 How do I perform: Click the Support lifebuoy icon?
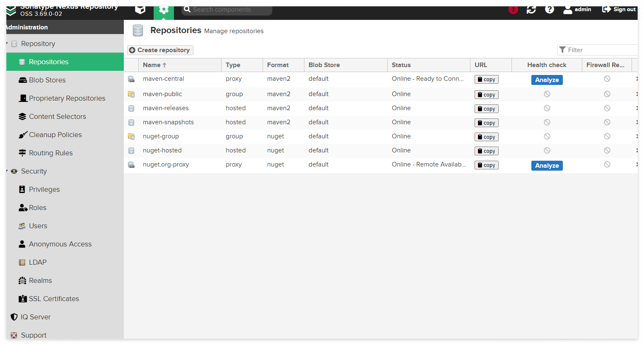pos(14,335)
